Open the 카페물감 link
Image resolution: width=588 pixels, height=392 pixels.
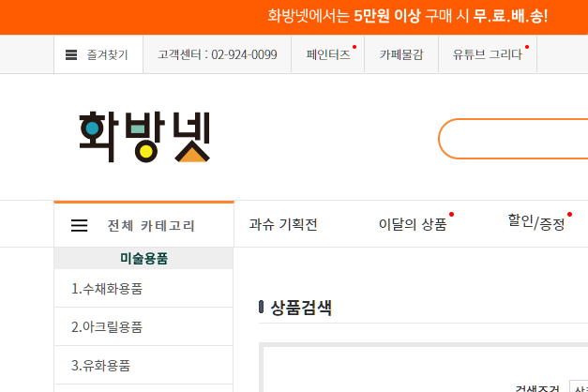click(401, 54)
